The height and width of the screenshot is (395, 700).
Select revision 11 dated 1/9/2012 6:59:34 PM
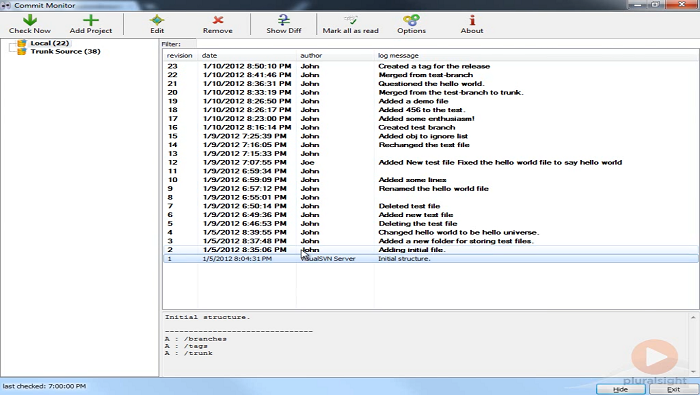click(431, 171)
